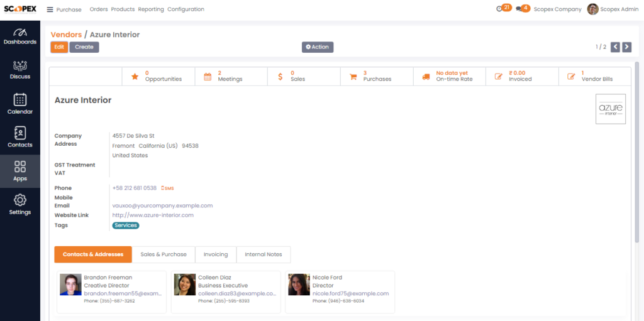
Task: Switch to the Invoicing tab
Action: coord(216,254)
